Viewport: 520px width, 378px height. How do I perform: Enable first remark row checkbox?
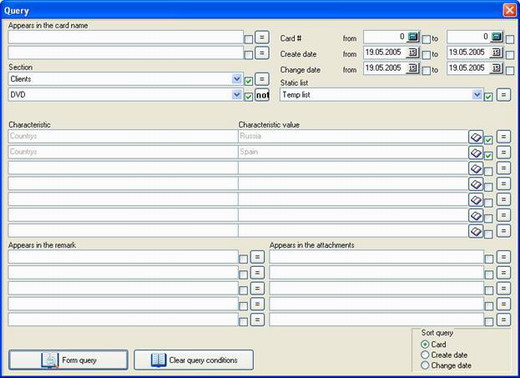click(x=243, y=259)
